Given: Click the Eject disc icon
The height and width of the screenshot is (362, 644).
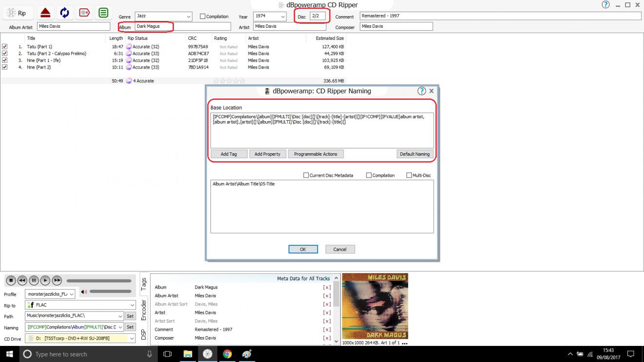Looking at the screenshot, I should pos(45,13).
